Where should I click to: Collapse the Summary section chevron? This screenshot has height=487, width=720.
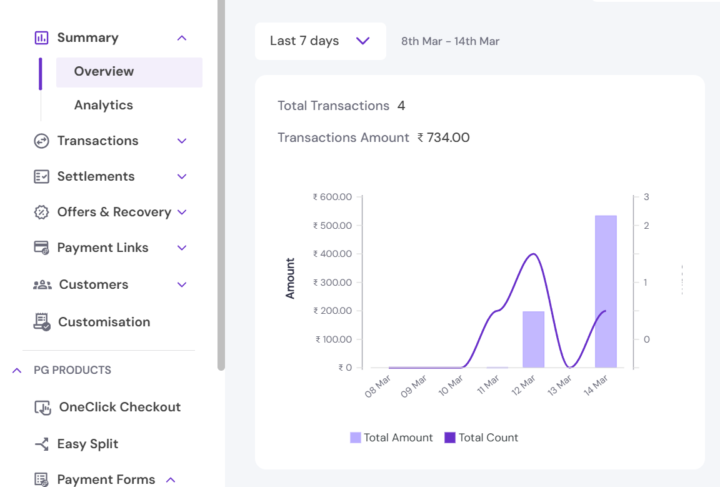[x=181, y=38]
